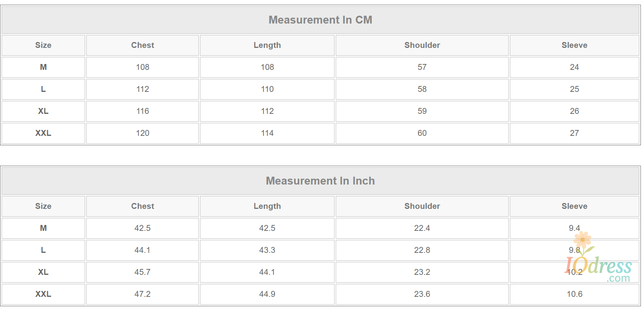Click the "Measurement In Inch" table title

(x=320, y=181)
